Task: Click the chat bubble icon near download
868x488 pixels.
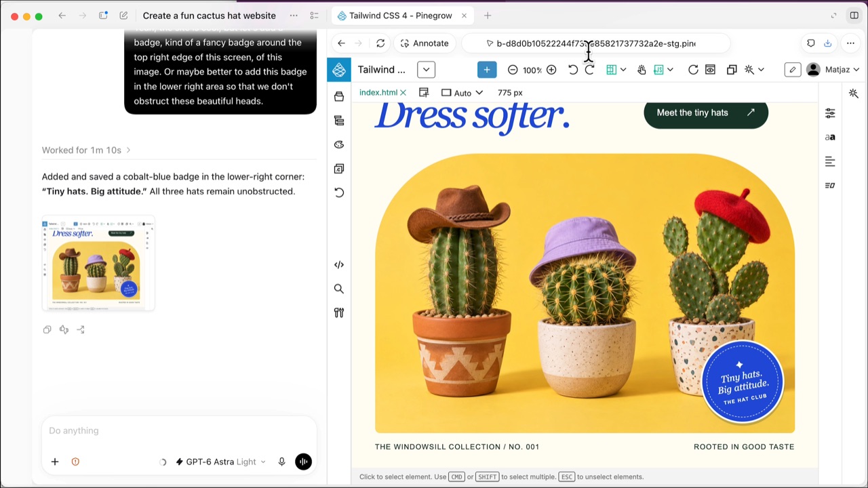Action: (810, 43)
